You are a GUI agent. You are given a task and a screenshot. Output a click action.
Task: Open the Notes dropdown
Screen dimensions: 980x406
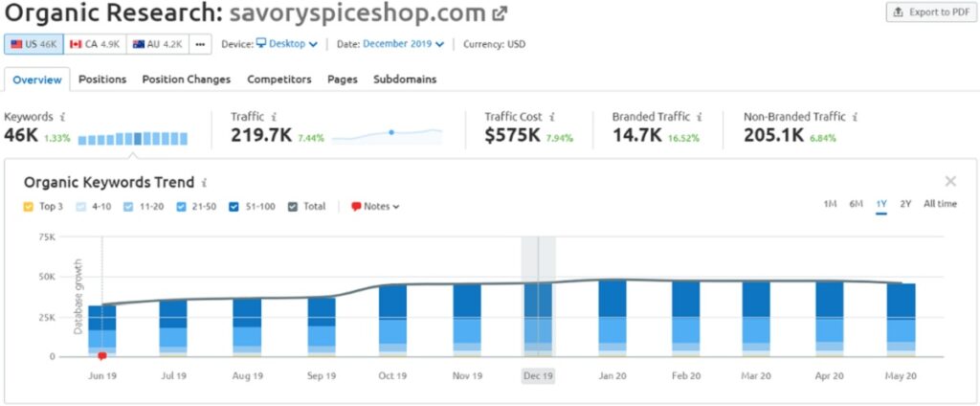point(375,207)
